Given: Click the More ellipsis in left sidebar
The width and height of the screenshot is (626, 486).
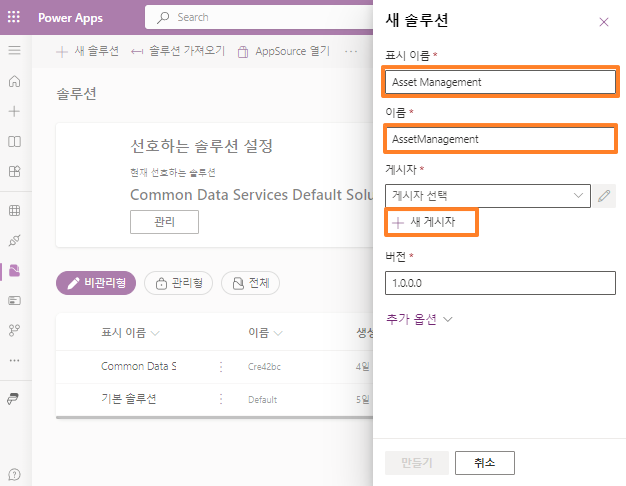Looking at the screenshot, I should (x=14, y=360).
